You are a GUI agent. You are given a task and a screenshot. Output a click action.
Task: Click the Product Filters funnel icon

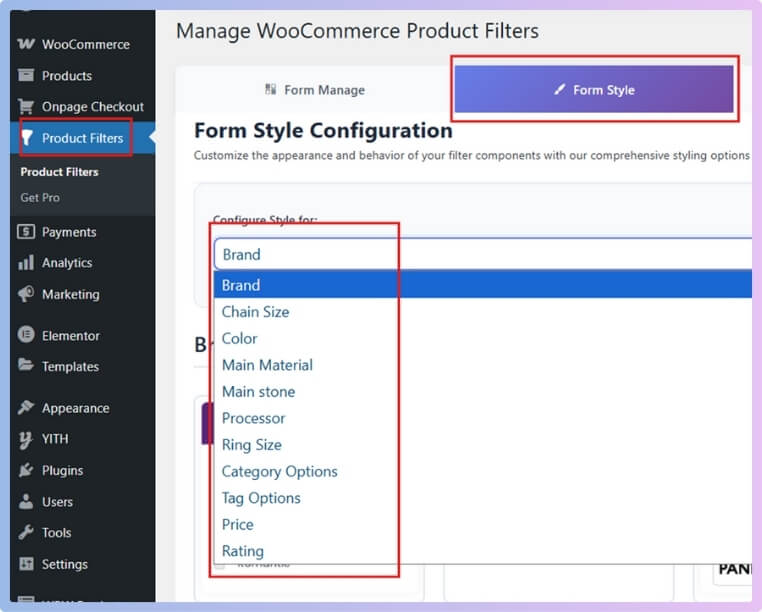tap(27, 138)
